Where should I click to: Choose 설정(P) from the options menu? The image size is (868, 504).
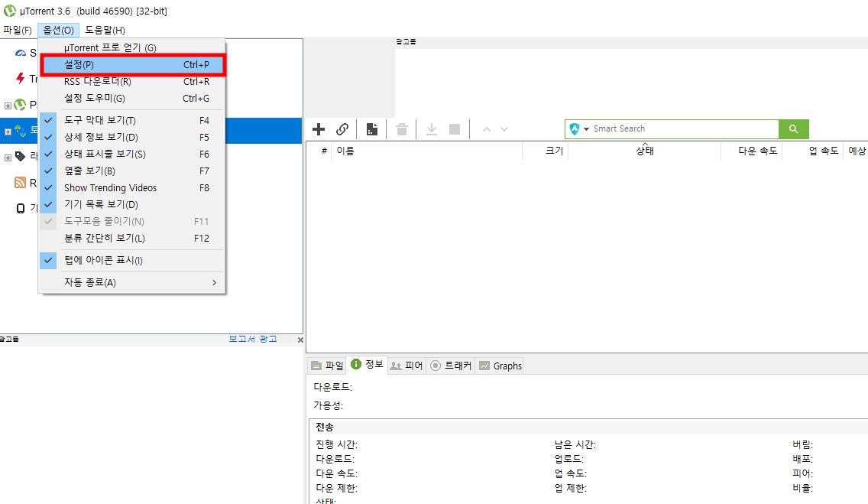click(x=134, y=65)
